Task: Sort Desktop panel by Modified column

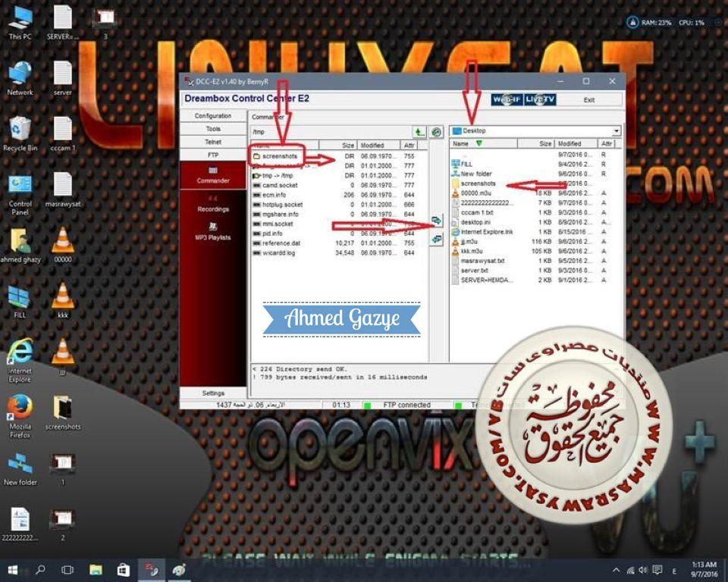Action: click(x=577, y=143)
